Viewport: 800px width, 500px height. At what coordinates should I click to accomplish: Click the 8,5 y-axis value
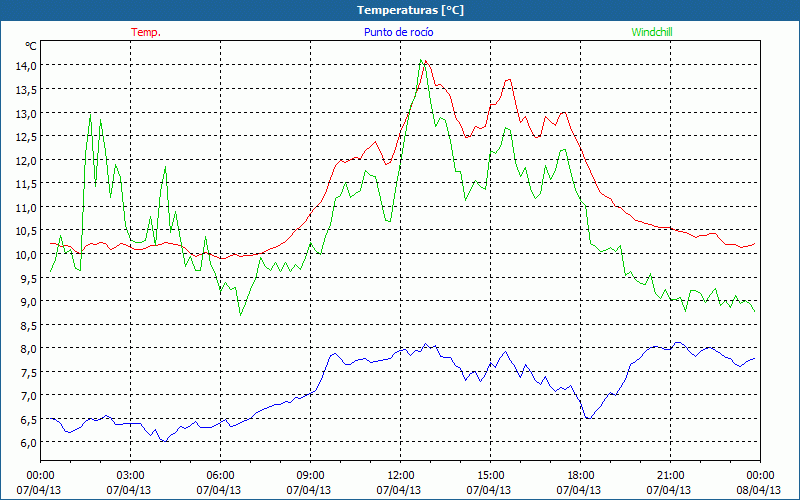point(28,325)
